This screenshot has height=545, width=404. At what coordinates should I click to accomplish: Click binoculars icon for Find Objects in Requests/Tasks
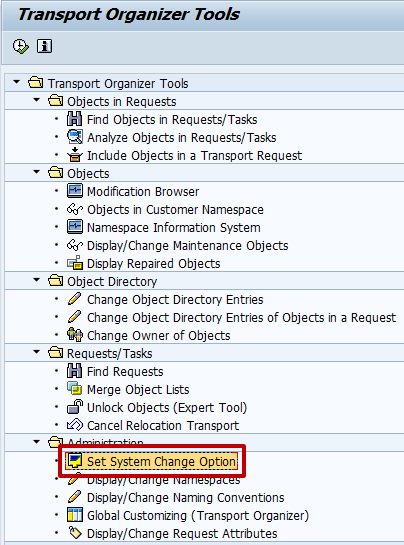point(74,119)
